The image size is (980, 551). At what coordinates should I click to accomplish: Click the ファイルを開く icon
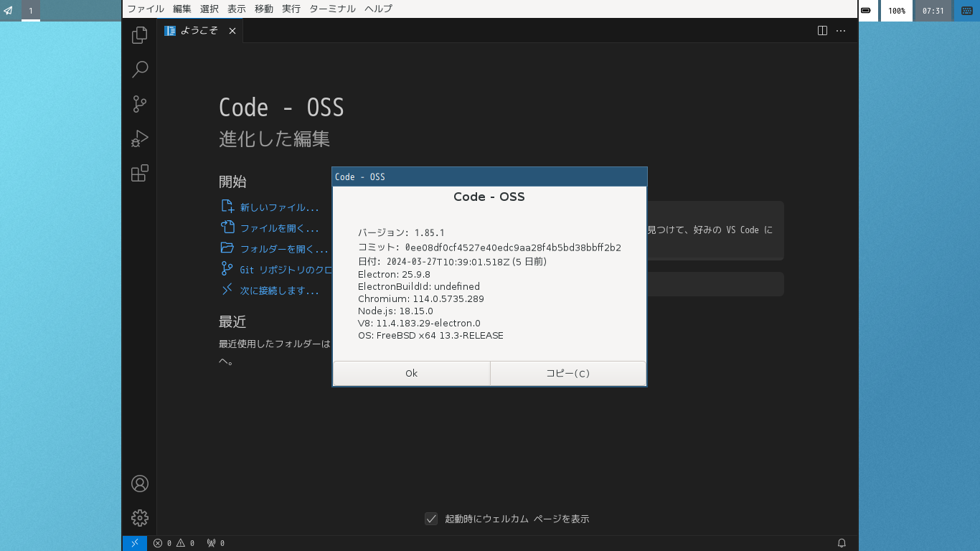coord(227,227)
